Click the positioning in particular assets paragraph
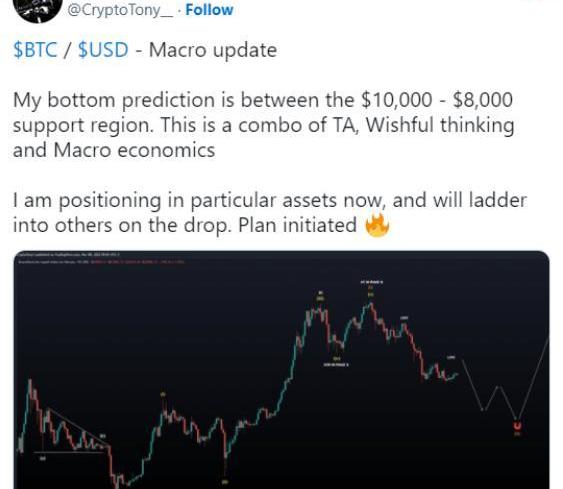563x489 pixels. point(270,213)
